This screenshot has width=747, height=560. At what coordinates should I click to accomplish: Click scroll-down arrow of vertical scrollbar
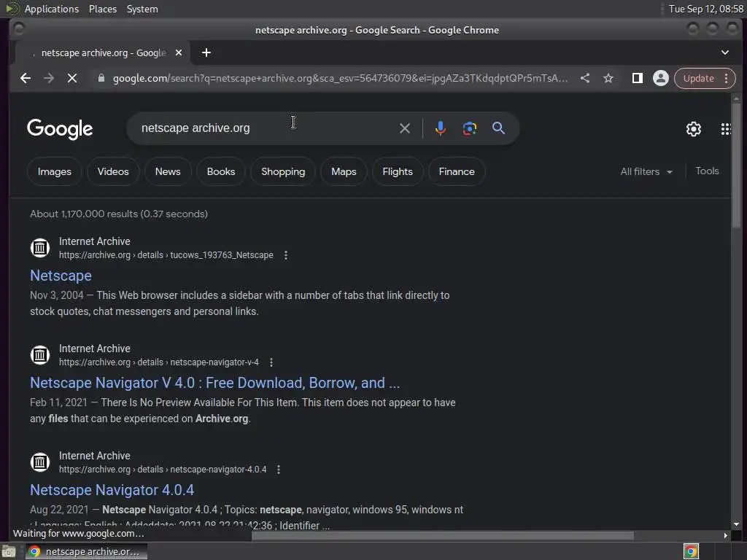(x=737, y=524)
